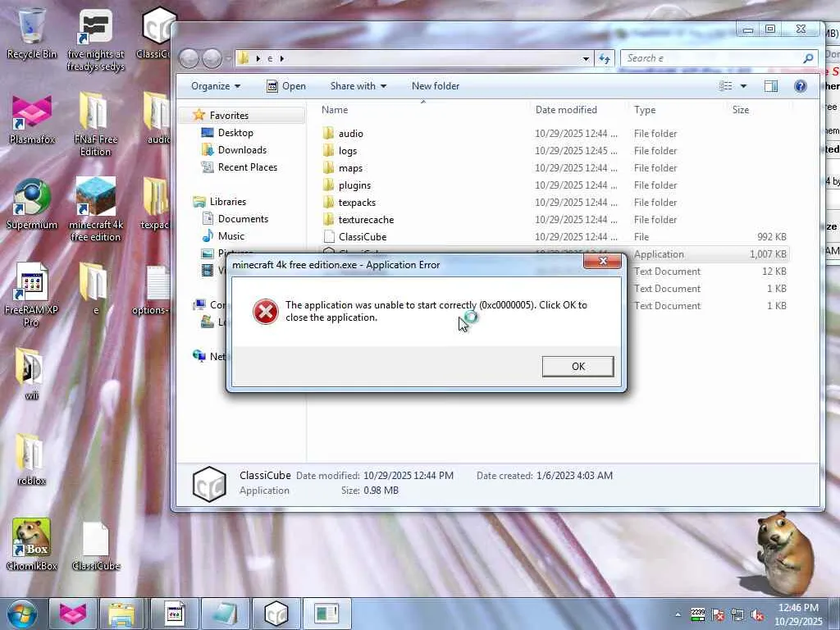Open Explorer help question mark icon
The width and height of the screenshot is (840, 630).
tap(800, 86)
